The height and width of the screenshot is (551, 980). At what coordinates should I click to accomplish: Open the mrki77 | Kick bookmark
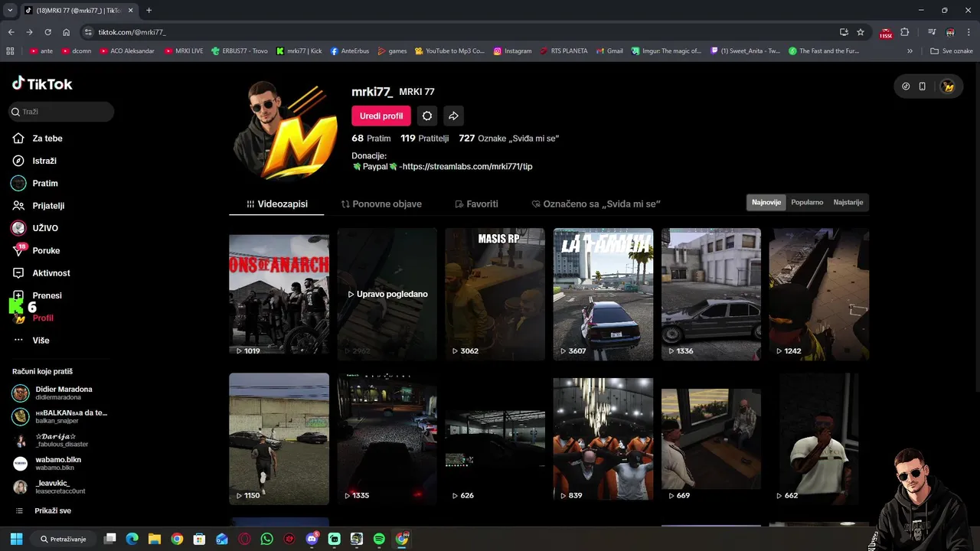pyautogui.click(x=299, y=51)
